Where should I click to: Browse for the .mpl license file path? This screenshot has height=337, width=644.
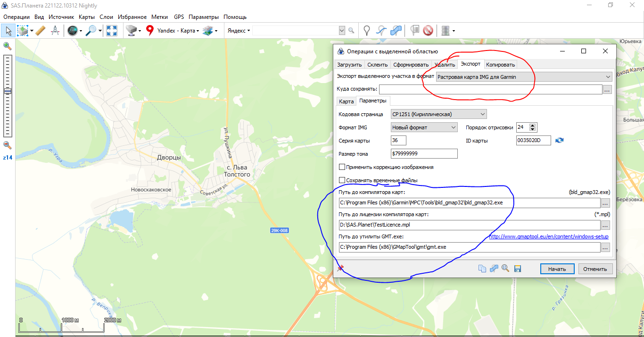[605, 225]
